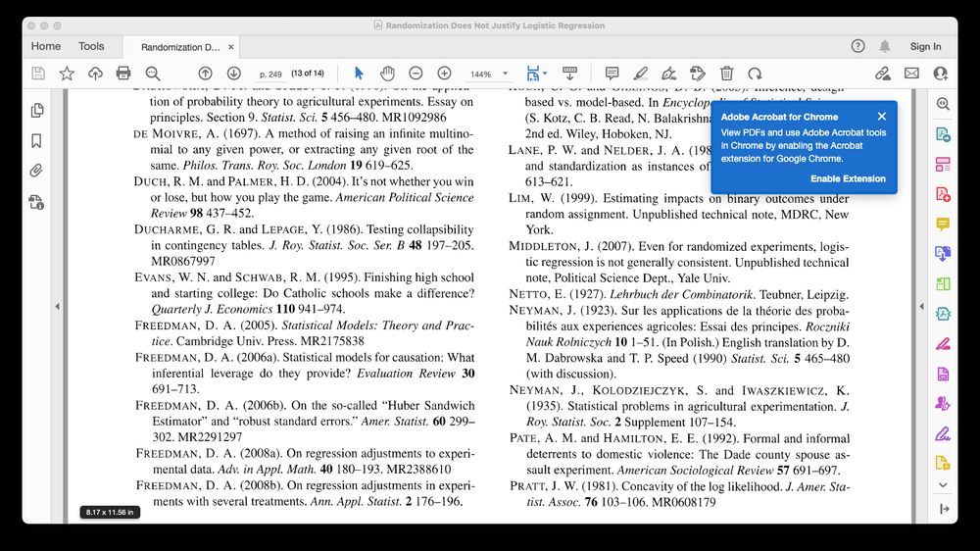Activate the hand pan tool
The image size is (980, 551).
click(387, 74)
